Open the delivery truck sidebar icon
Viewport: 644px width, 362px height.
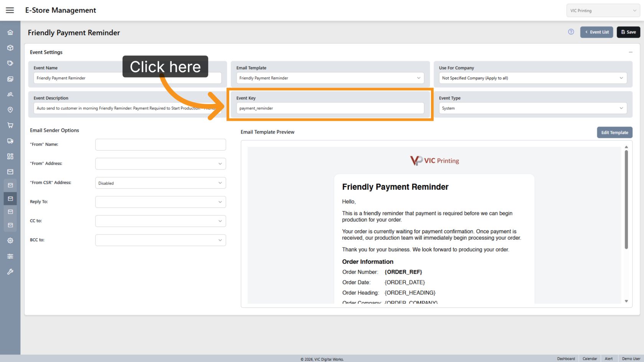coord(10,141)
